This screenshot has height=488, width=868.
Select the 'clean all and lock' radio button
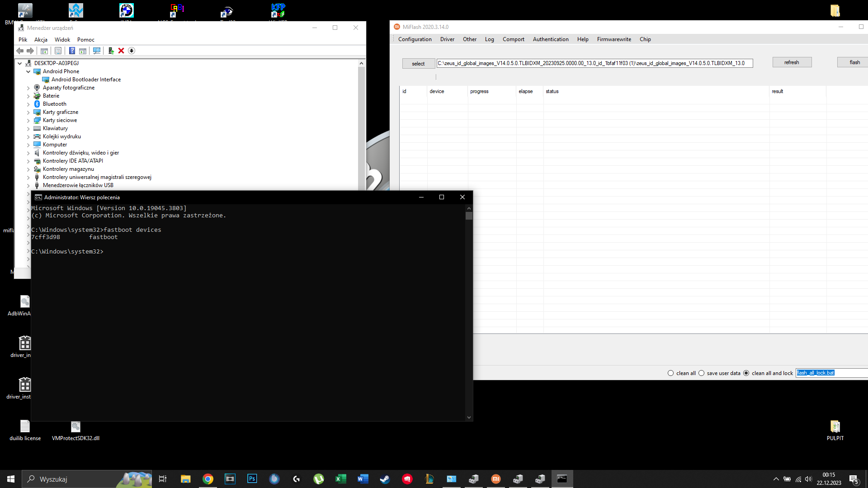pyautogui.click(x=746, y=373)
